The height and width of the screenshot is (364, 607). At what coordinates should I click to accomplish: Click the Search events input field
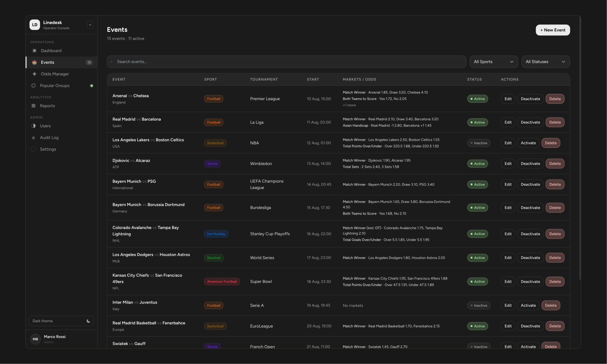287,62
